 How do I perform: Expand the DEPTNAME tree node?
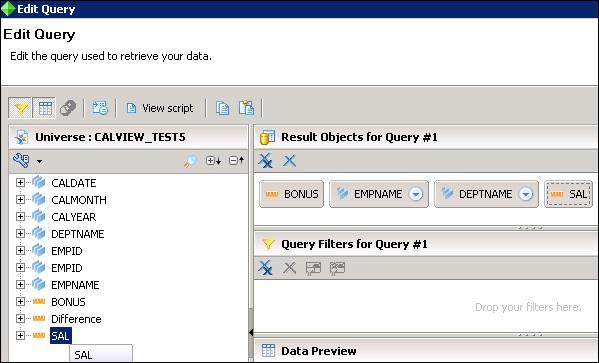coord(20,233)
